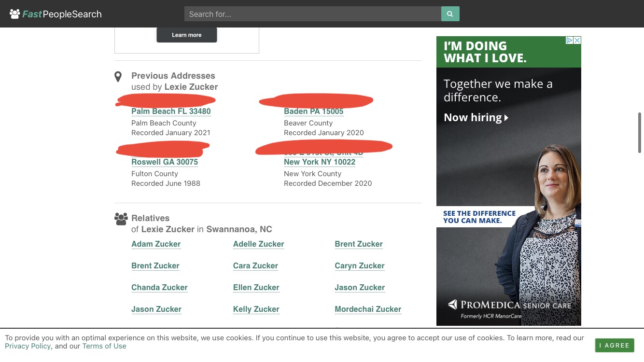Open the Privacy Policy link
The image size is (644, 362).
click(x=28, y=346)
